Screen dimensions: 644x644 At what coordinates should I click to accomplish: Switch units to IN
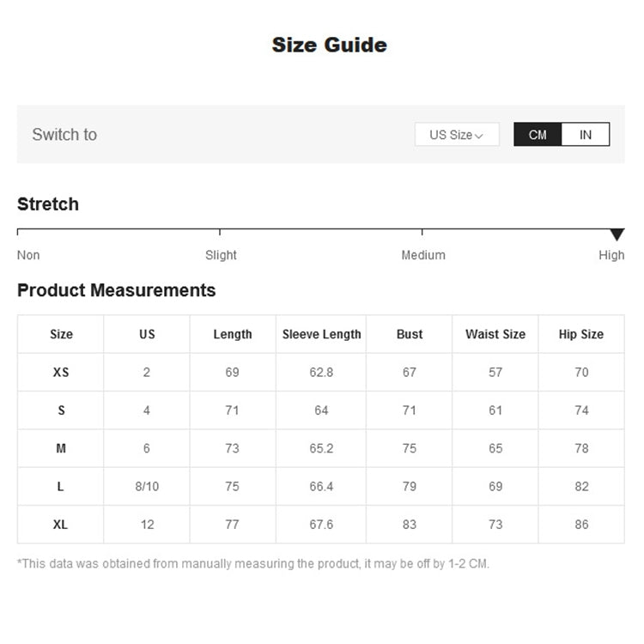coord(586,135)
